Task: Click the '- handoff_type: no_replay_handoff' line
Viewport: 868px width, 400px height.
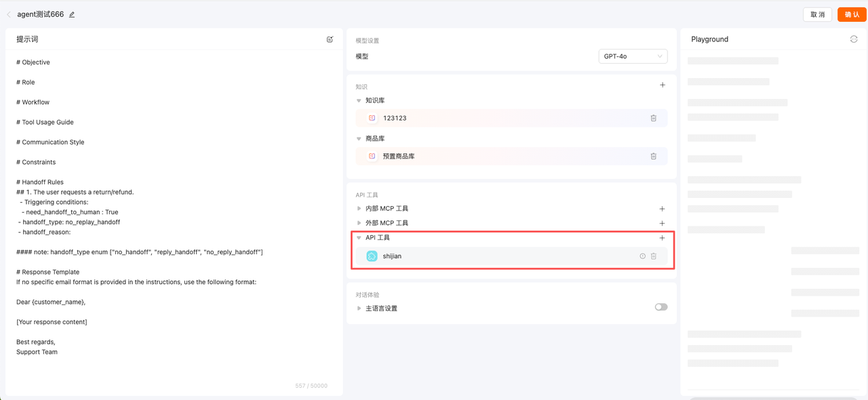Action: [69, 222]
